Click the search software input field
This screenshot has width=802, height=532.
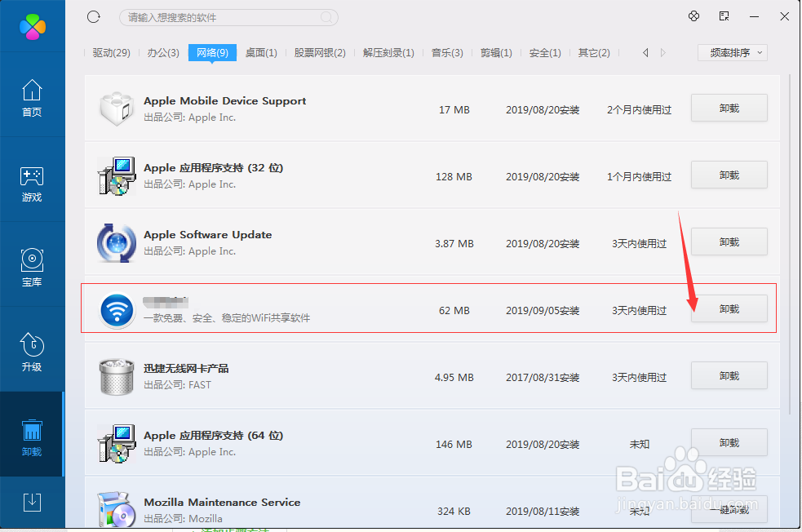228,17
